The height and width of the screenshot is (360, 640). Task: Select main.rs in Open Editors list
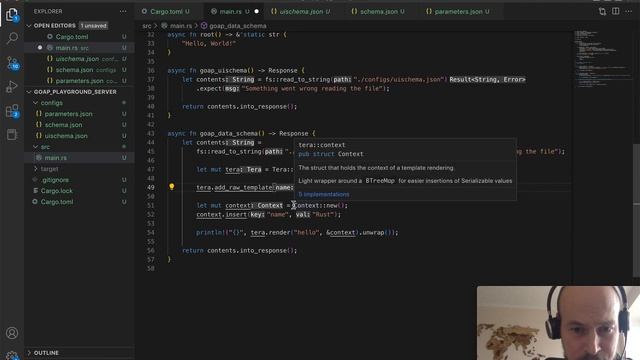[x=79, y=48]
